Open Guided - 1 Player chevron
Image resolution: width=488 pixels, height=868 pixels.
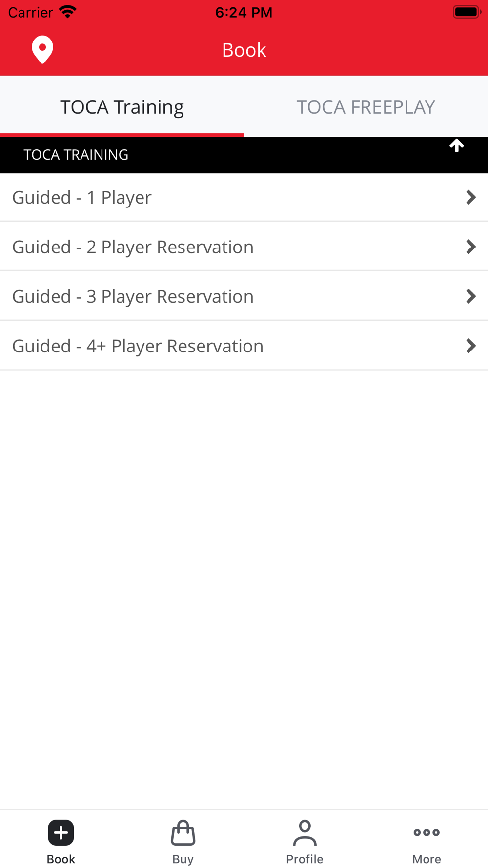tap(470, 197)
